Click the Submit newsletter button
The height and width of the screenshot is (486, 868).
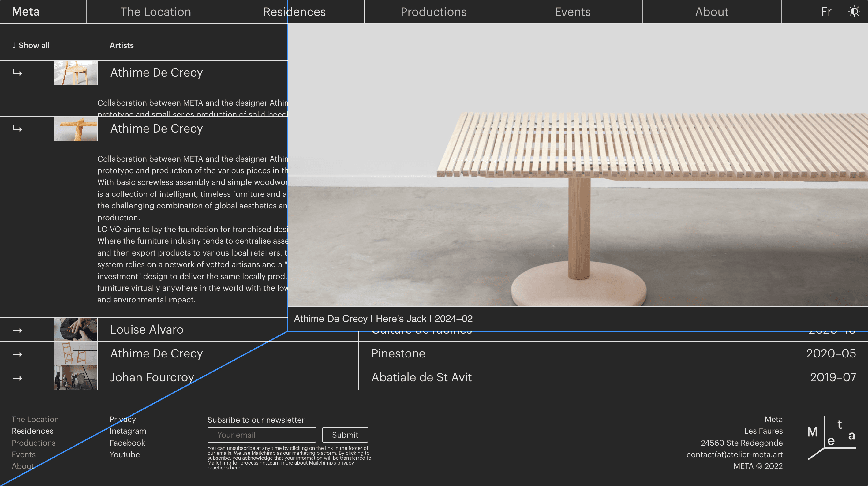coord(345,435)
